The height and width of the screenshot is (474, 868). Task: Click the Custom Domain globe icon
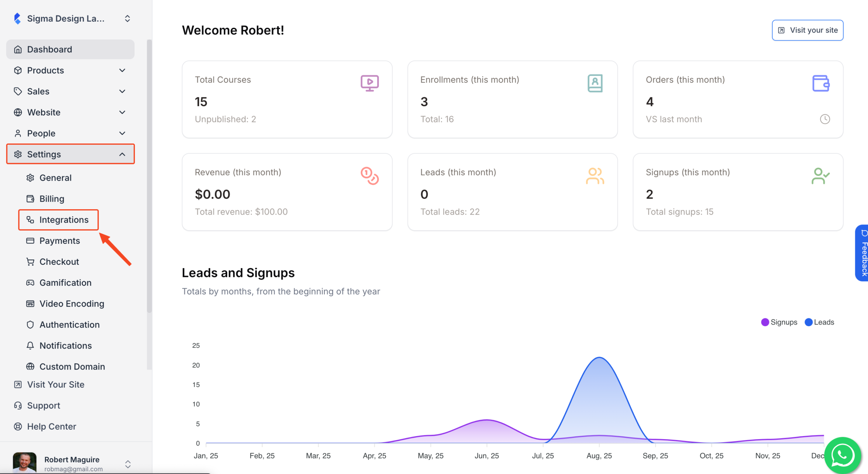pos(30,367)
